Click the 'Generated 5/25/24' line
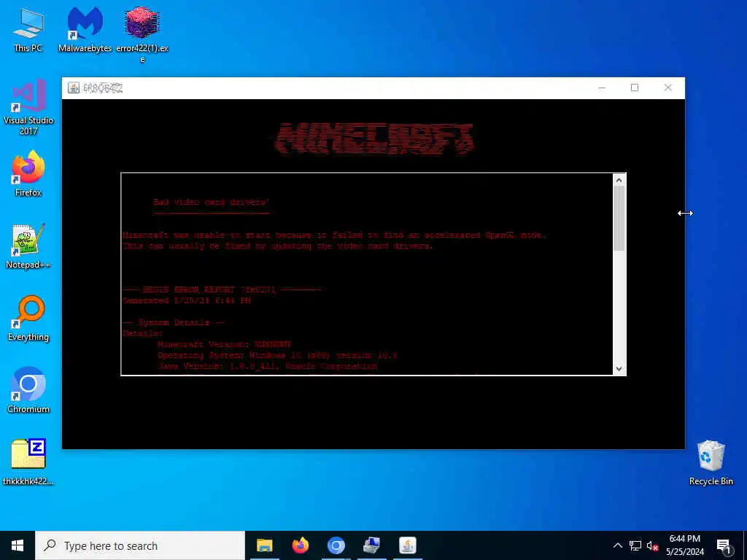 pyautogui.click(x=186, y=300)
